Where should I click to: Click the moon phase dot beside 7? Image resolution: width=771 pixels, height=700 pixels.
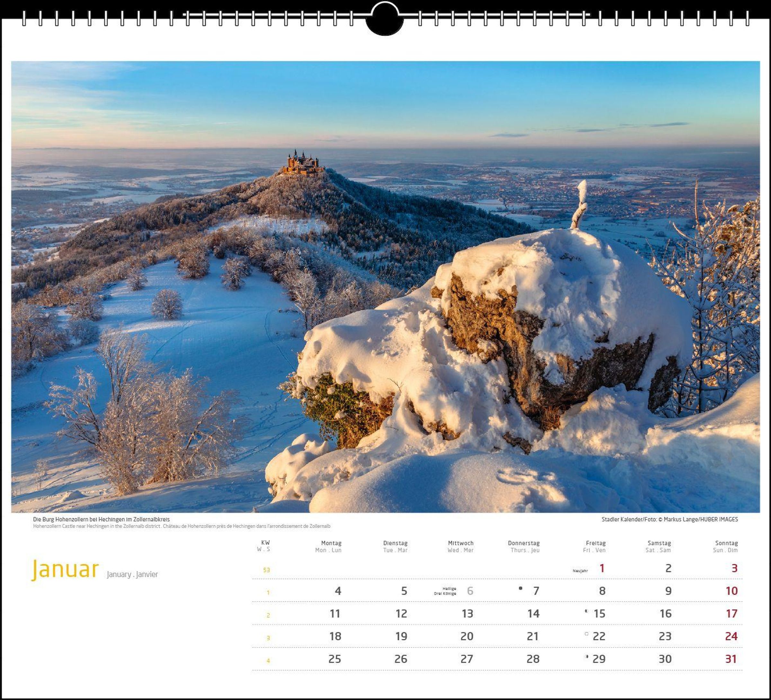[520, 588]
